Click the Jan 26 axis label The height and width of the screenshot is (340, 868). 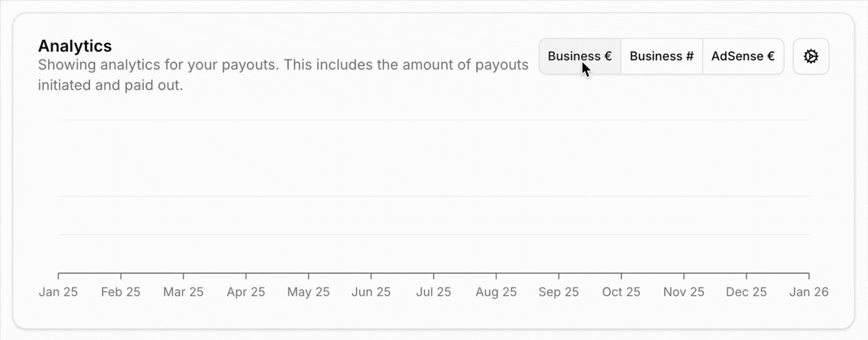click(x=809, y=292)
